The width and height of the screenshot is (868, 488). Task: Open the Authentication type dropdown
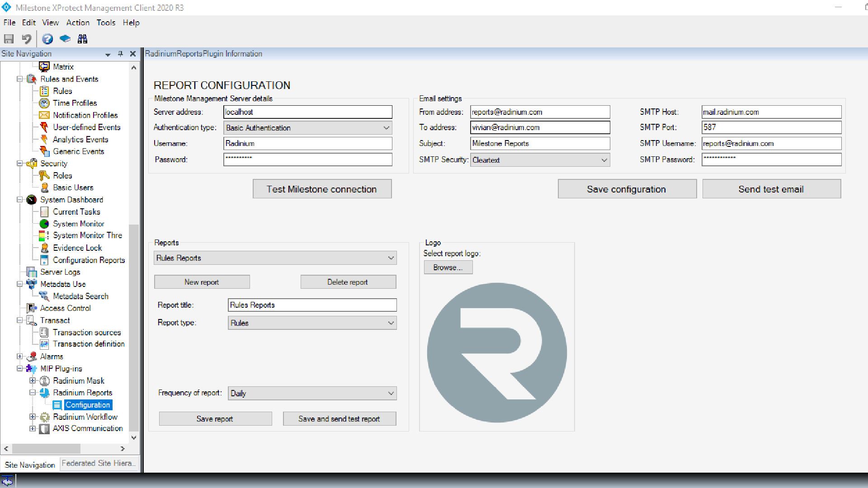point(386,128)
